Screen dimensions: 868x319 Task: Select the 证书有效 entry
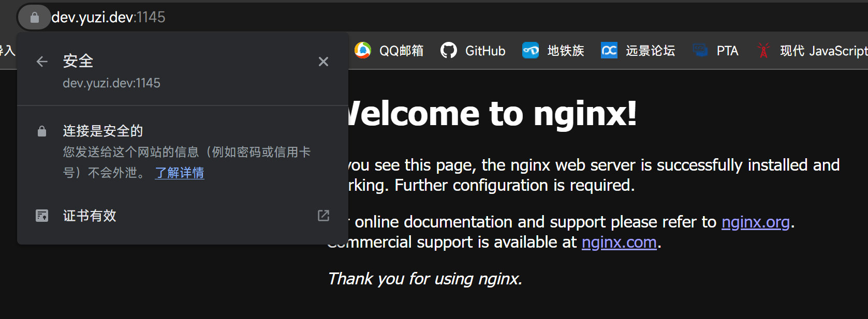click(90, 216)
